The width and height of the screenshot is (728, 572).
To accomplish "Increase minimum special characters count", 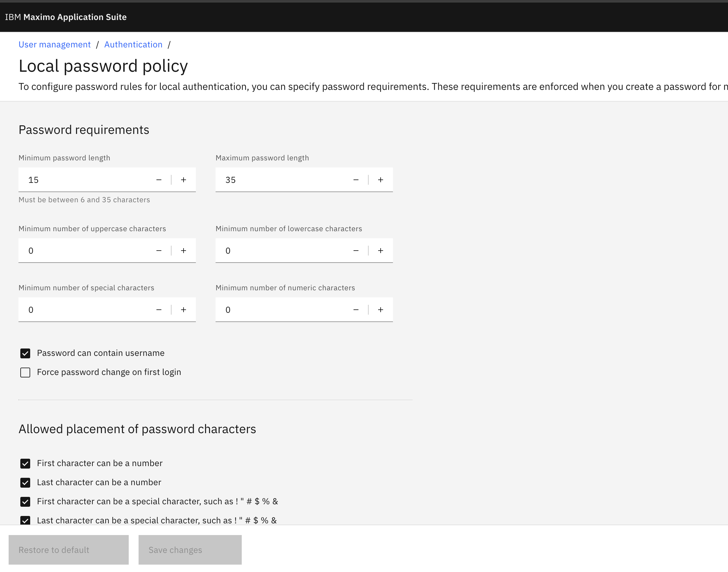I will pos(183,310).
